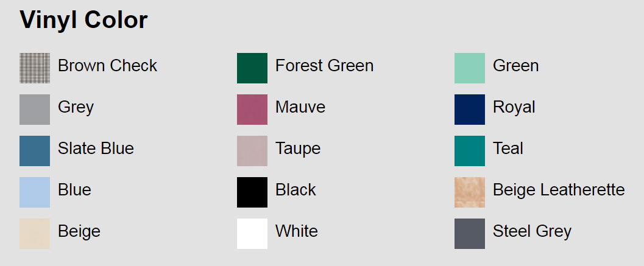644x266 pixels.
Task: Choose the Royal navy swatch
Action: (x=470, y=110)
